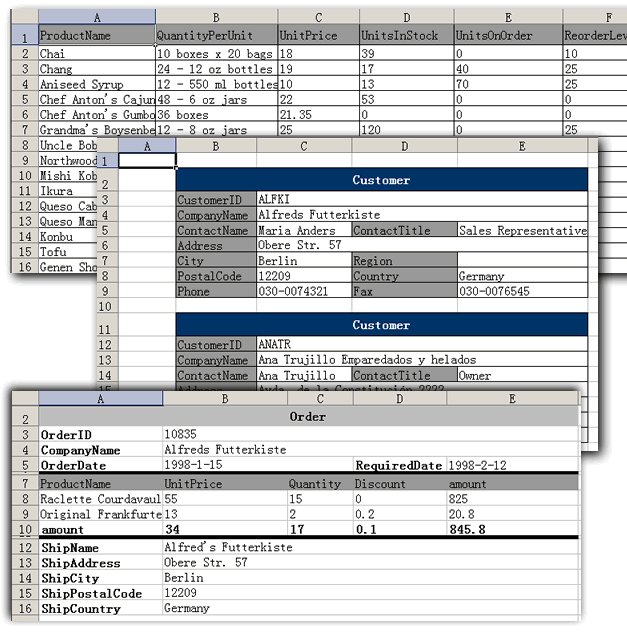Click the 1998-2-12 required date cell
The image size is (627, 643).
(x=513, y=465)
